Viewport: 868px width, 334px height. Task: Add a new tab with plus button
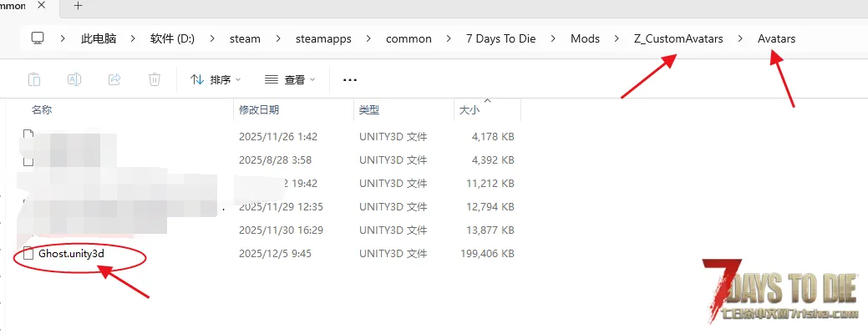(79, 5)
